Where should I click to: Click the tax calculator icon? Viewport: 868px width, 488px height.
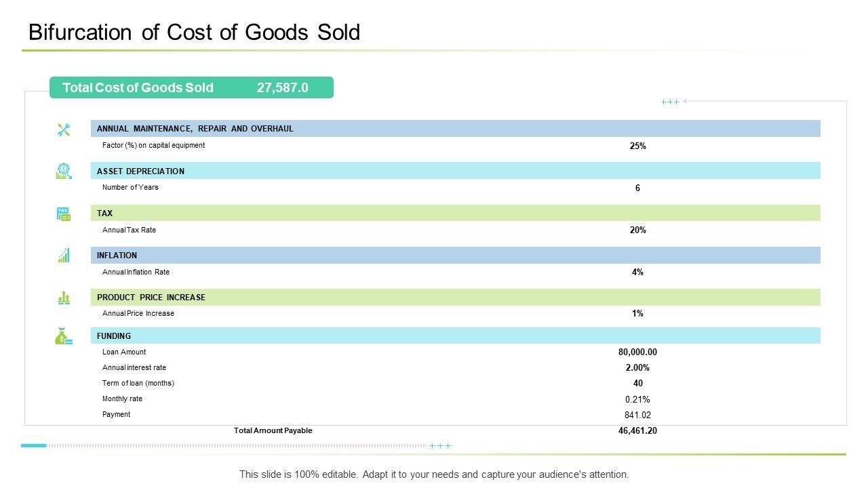coord(64,214)
